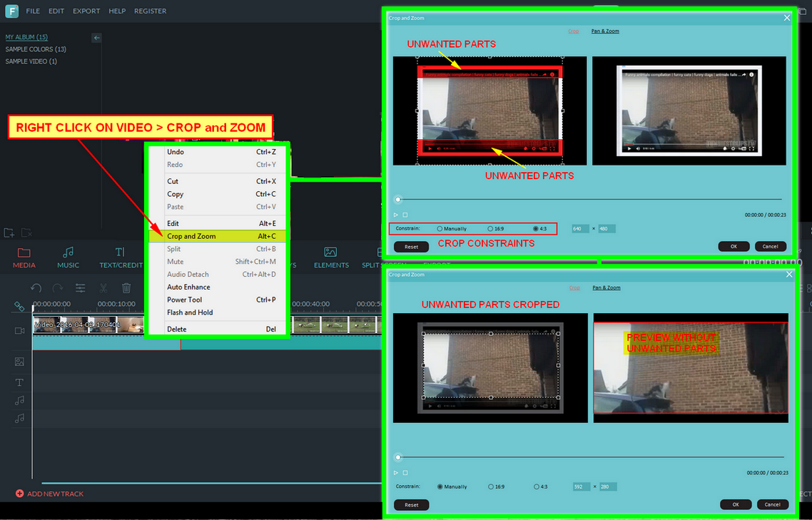
Task: Open the edit sliders icon on the timeline toolbar
Action: click(x=80, y=288)
